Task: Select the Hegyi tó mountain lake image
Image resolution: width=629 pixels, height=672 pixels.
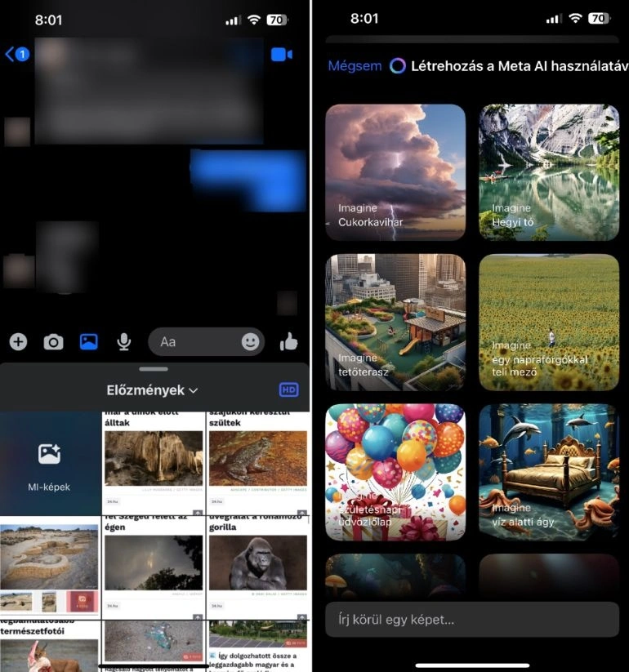Action: tap(549, 171)
